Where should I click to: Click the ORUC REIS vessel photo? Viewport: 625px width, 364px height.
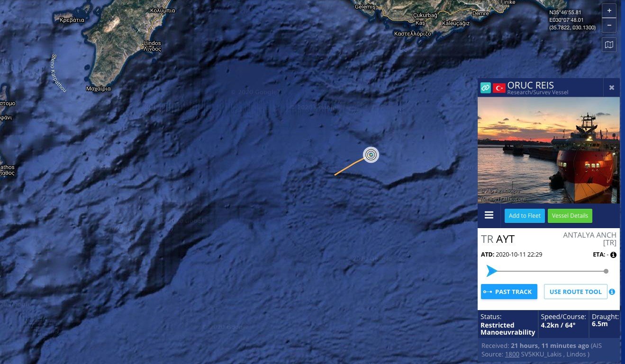pos(548,150)
